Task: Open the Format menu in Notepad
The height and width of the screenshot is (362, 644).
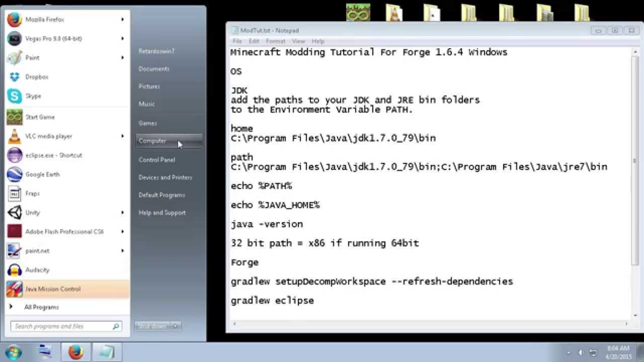Action: pyautogui.click(x=275, y=41)
